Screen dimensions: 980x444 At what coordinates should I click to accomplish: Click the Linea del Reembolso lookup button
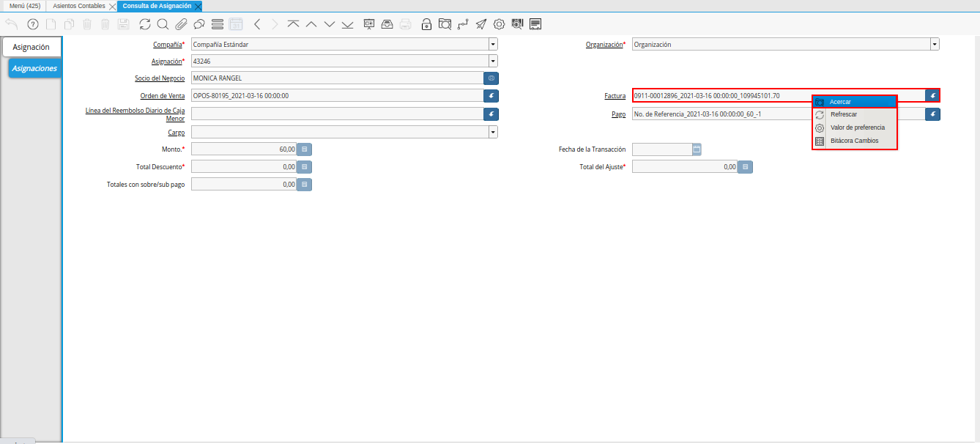[x=491, y=114]
